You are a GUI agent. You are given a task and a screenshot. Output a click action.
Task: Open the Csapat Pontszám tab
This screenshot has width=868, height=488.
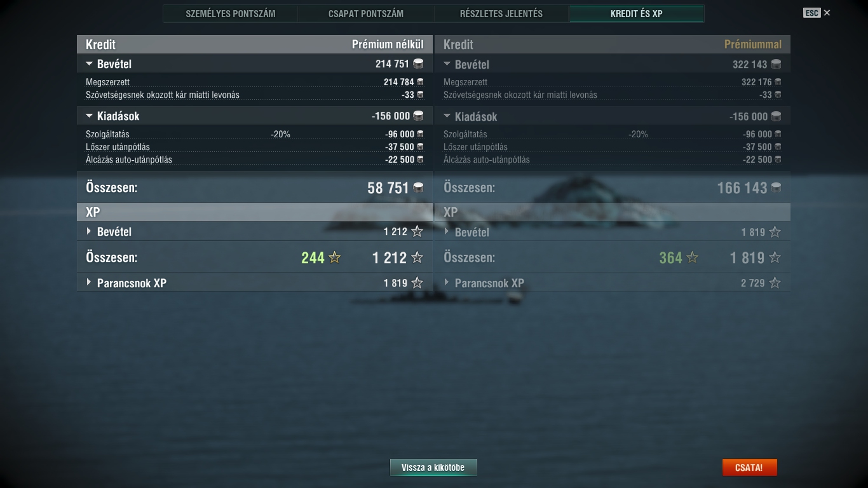click(366, 13)
